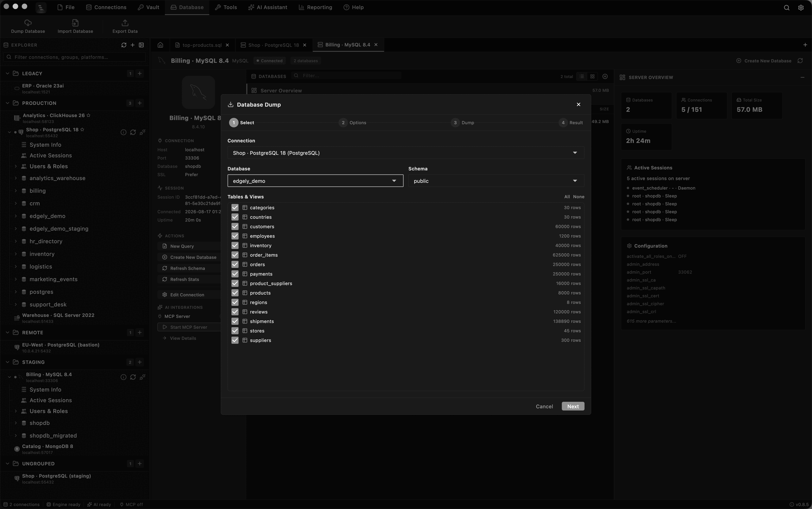Click the Dump Database toolbar icon
Screen dimensions: 812x509
click(28, 23)
